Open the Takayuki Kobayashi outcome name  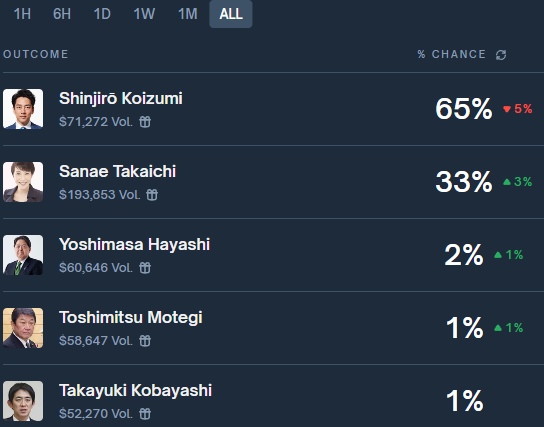pos(135,391)
